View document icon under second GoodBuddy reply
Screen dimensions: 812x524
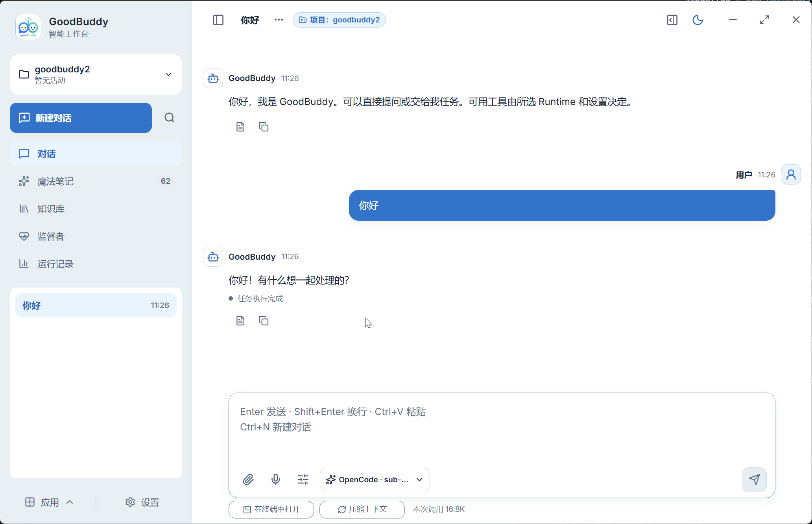(x=240, y=321)
